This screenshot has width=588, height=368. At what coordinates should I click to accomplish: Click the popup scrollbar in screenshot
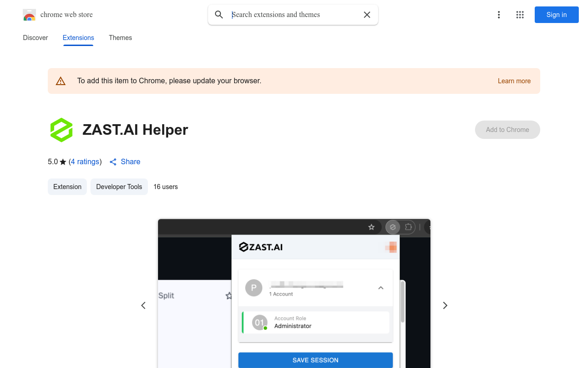(x=403, y=302)
